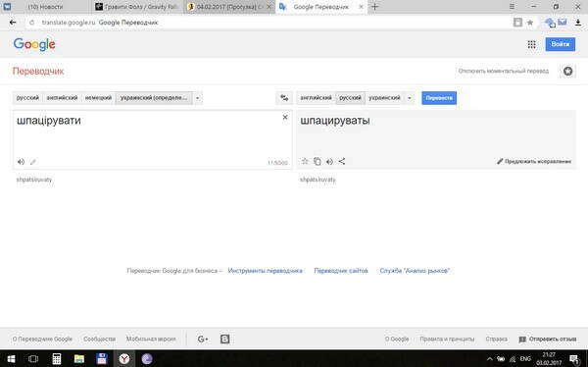Viewport: 588px width, 367px height.
Task: Open Инструменты переводчика link
Action: (x=266, y=271)
